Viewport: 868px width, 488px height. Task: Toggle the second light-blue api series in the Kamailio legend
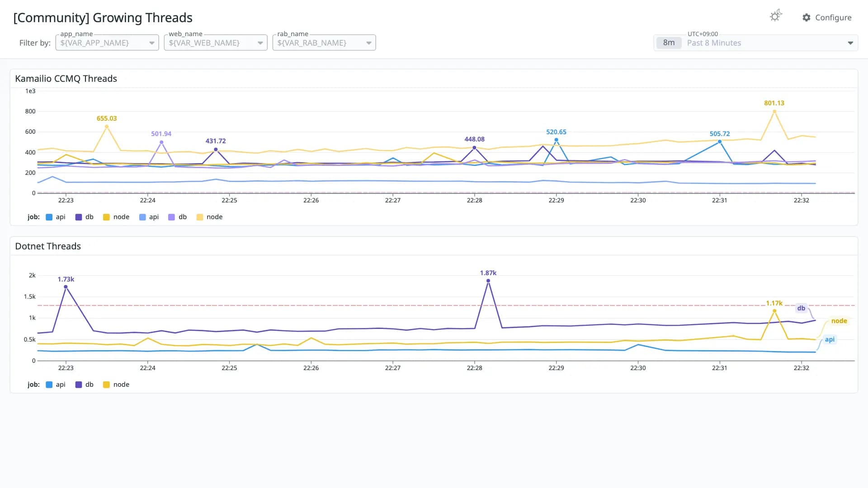point(149,217)
